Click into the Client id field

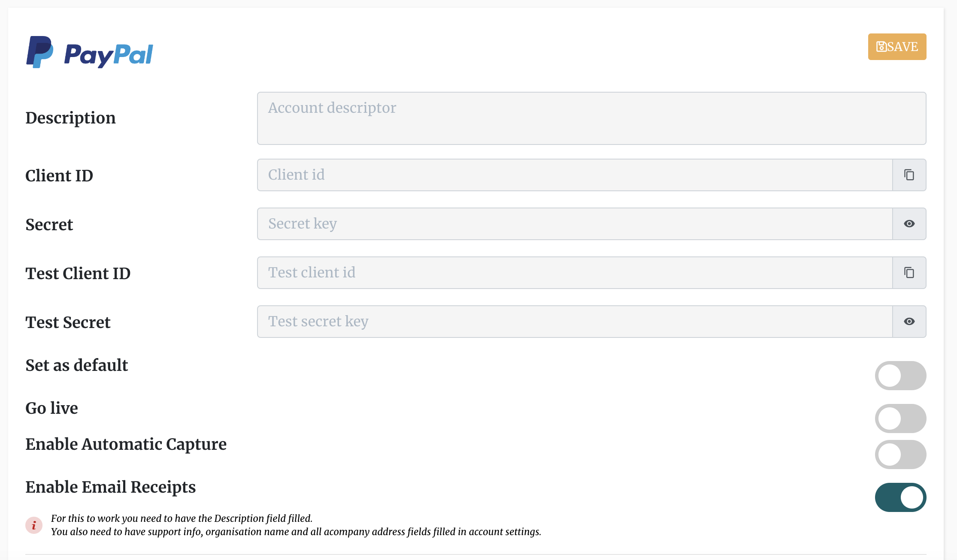click(x=575, y=175)
